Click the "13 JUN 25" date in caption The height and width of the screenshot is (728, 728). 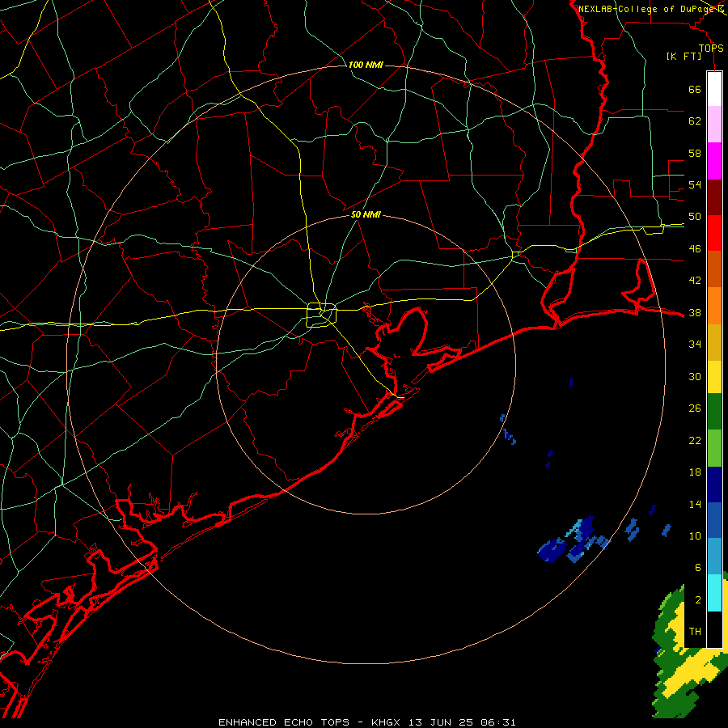[x=441, y=722]
